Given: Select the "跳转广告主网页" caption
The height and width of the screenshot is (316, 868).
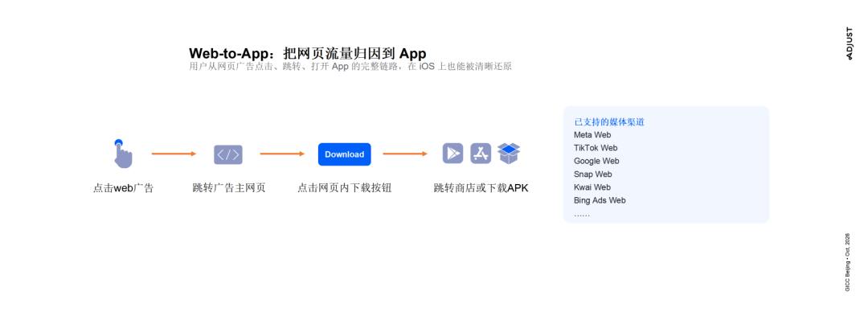Looking at the screenshot, I should pyautogui.click(x=228, y=187).
